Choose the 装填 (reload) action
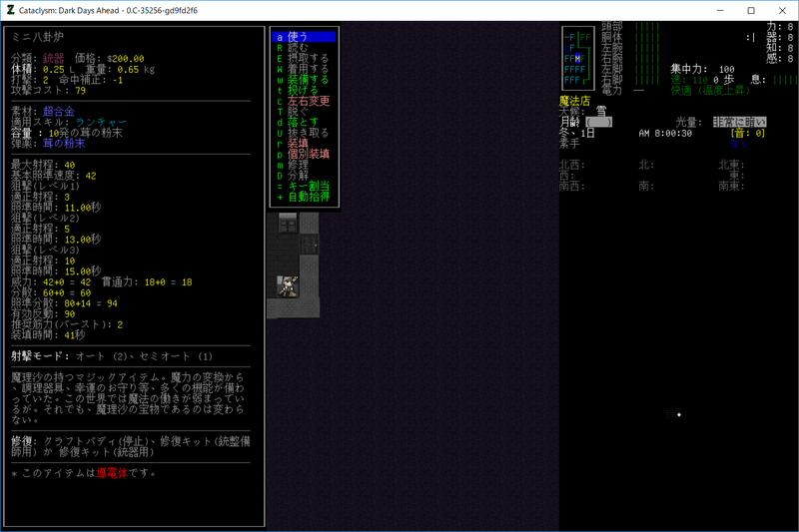Viewport: 799px width, 532px height. click(304, 144)
